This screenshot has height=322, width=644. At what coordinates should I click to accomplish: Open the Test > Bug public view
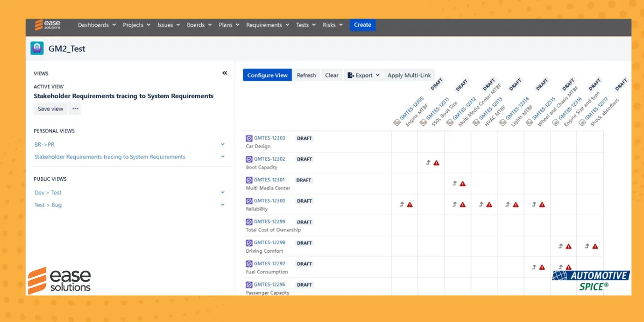[48, 205]
